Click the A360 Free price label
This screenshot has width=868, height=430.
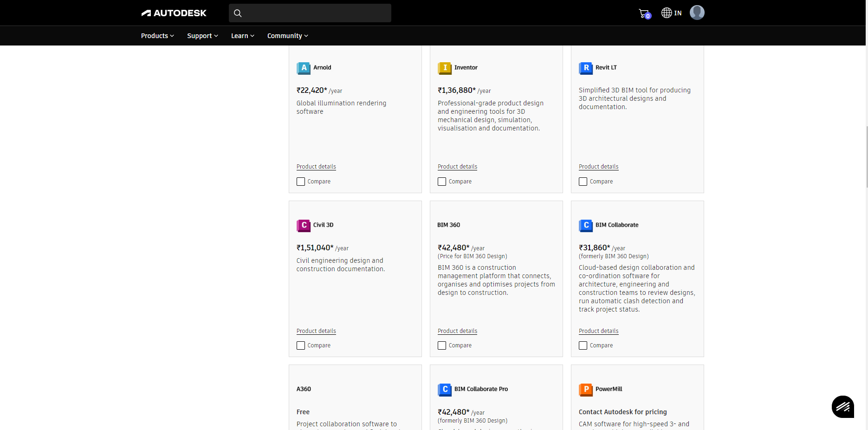coord(303,412)
